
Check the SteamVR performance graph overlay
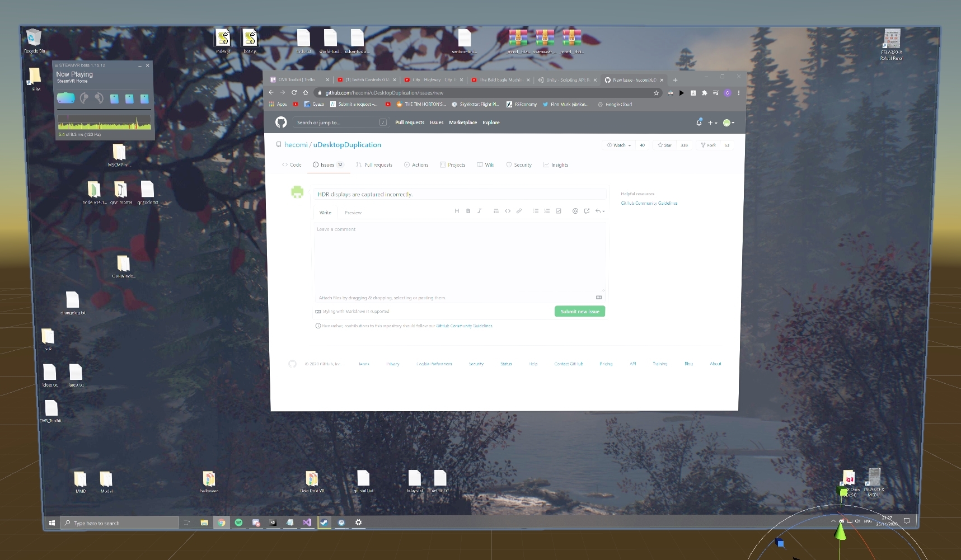tap(104, 123)
